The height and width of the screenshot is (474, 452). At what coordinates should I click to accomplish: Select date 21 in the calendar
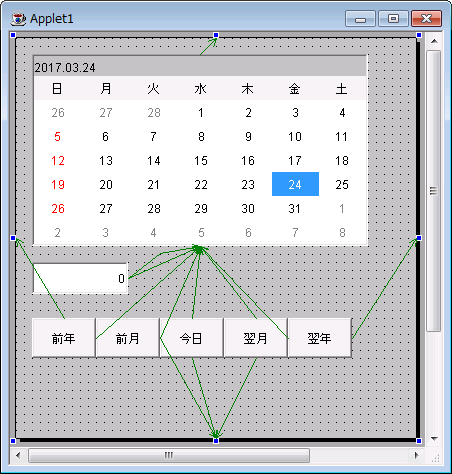coord(154,184)
